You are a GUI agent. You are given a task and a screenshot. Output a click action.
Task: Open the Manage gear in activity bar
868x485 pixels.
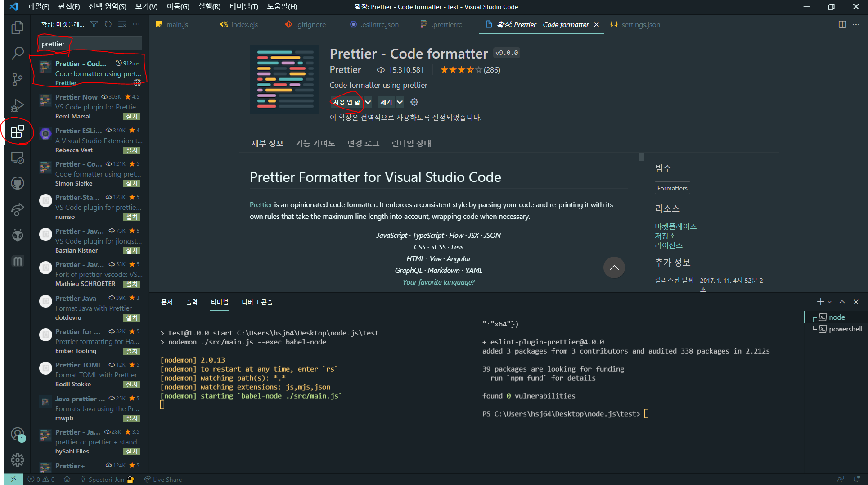pyautogui.click(x=17, y=460)
